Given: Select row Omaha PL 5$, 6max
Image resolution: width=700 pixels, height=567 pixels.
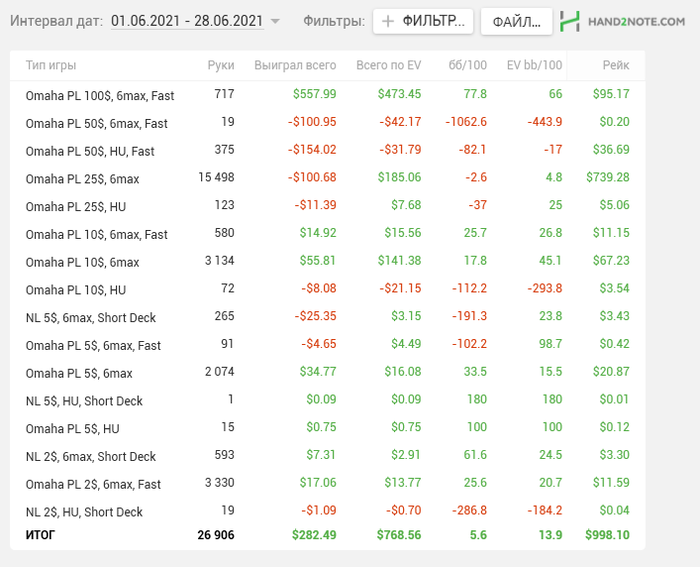Looking at the screenshot, I should click(x=327, y=372).
